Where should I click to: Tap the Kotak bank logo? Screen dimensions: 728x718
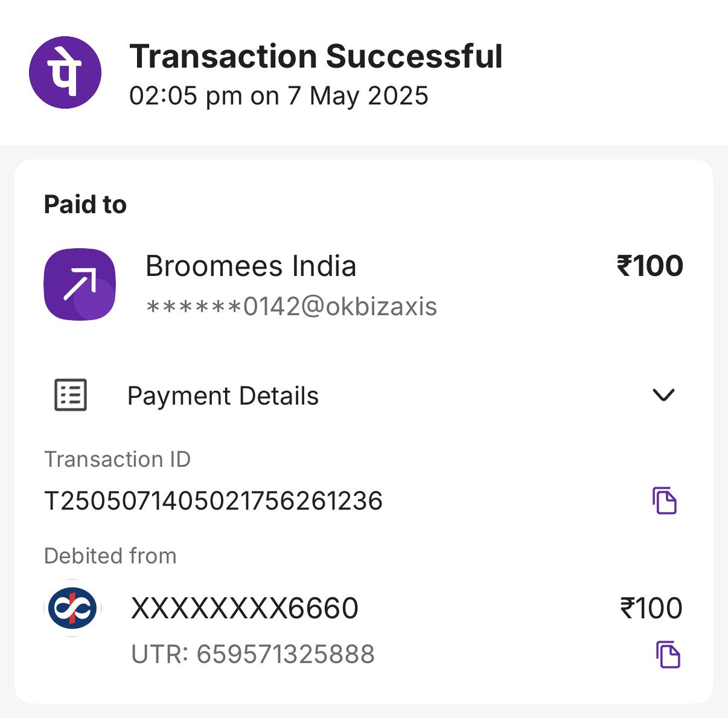point(72,609)
